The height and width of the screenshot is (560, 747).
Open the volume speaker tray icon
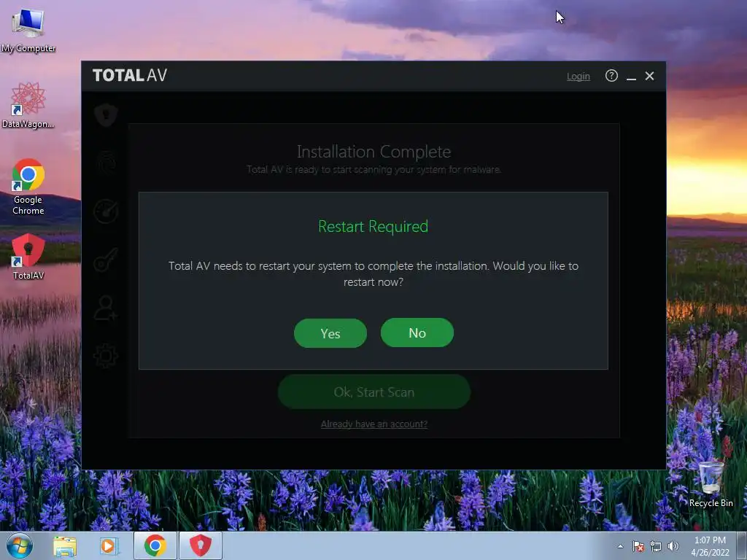tap(673, 546)
